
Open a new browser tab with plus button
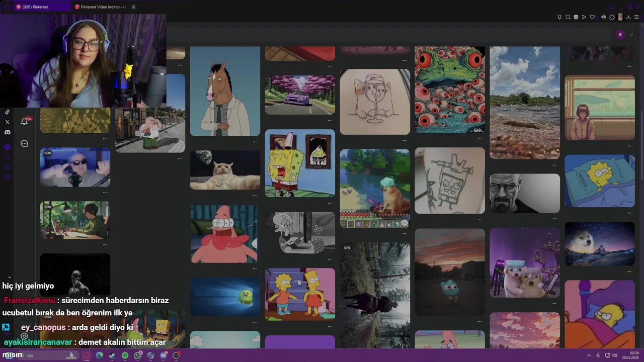(133, 7)
